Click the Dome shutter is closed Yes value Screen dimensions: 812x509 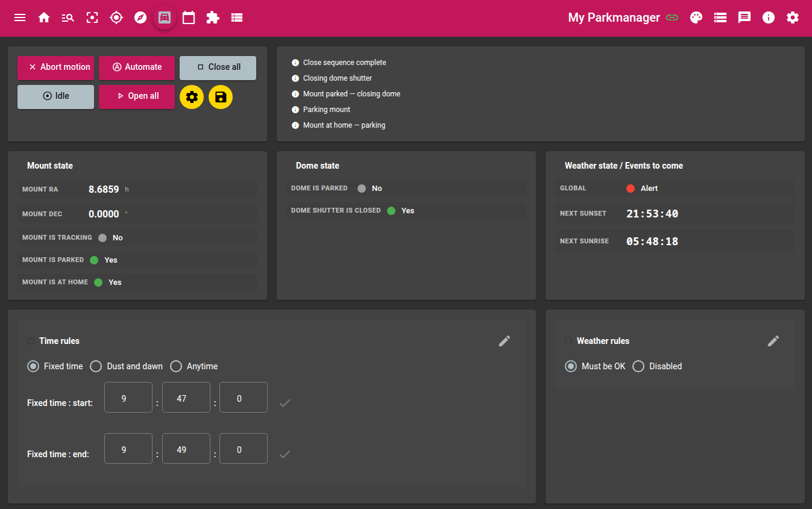click(x=408, y=211)
